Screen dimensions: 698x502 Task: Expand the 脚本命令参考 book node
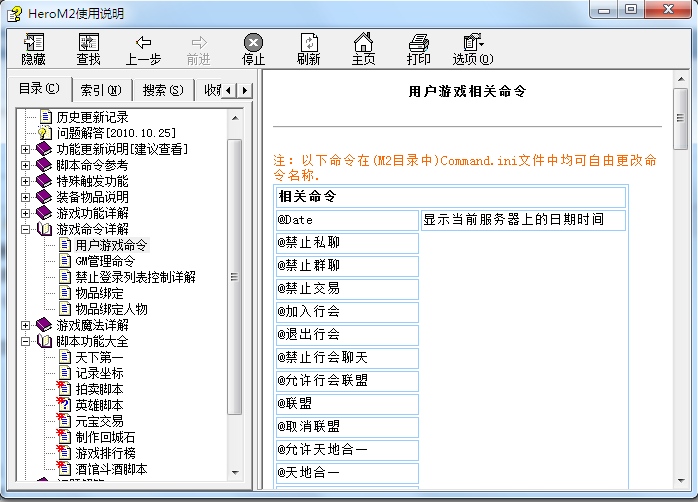click(25, 166)
